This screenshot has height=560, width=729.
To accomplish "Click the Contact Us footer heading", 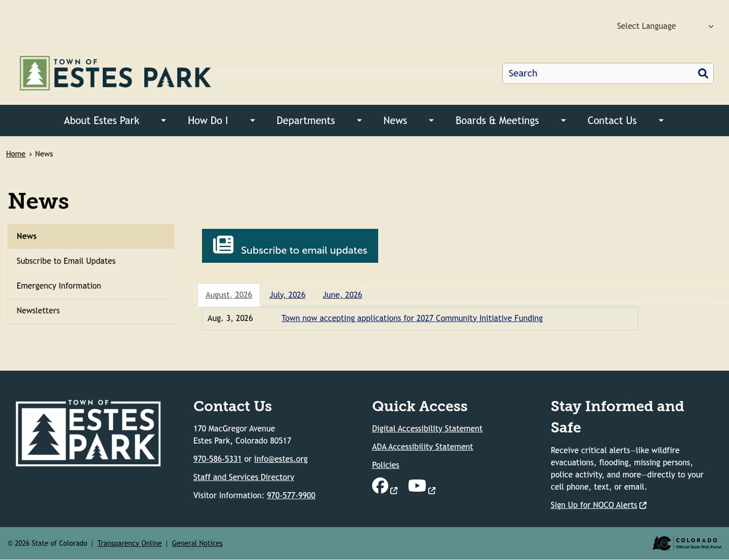I will [x=232, y=406].
